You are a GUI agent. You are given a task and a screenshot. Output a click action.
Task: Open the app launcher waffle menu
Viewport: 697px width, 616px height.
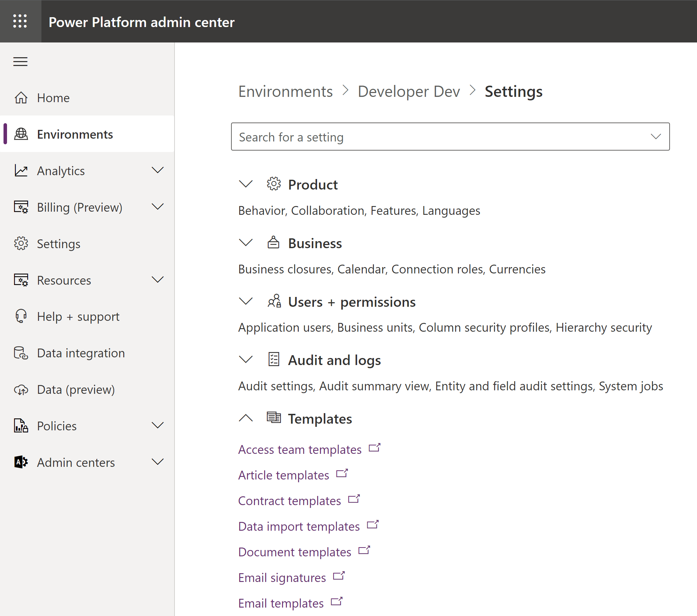20,21
